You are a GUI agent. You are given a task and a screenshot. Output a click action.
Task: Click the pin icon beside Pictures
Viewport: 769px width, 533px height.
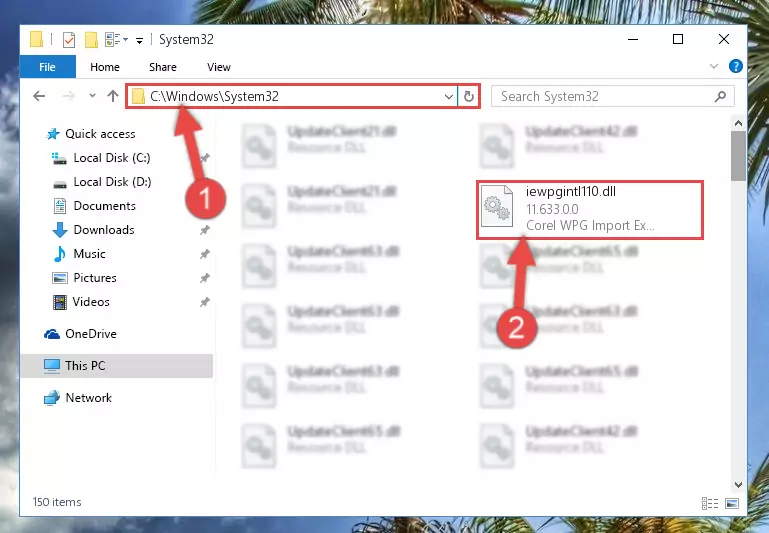205,278
